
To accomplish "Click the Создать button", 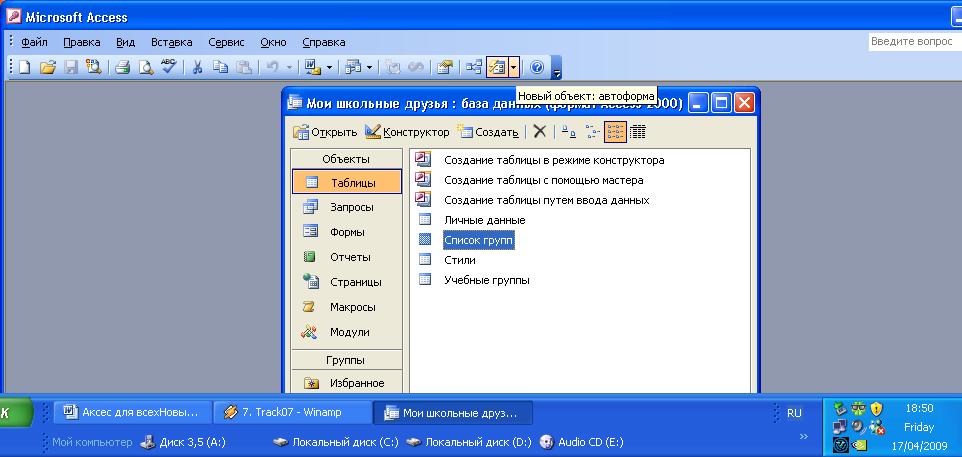I will 490,132.
